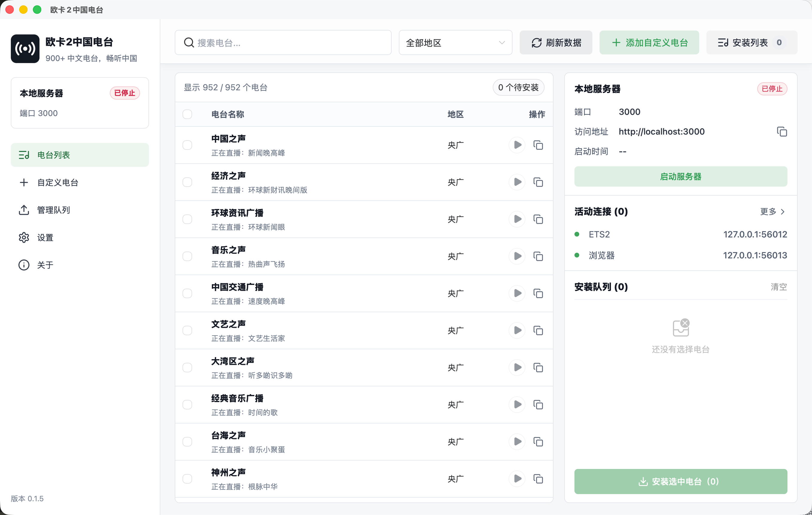The height and width of the screenshot is (515, 812).
Task: Click 显示 952 / 952 个电台 text
Action: pos(226,87)
